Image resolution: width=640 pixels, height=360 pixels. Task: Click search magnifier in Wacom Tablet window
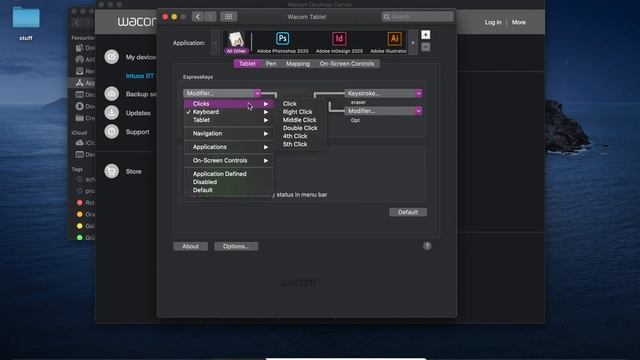coord(387,17)
